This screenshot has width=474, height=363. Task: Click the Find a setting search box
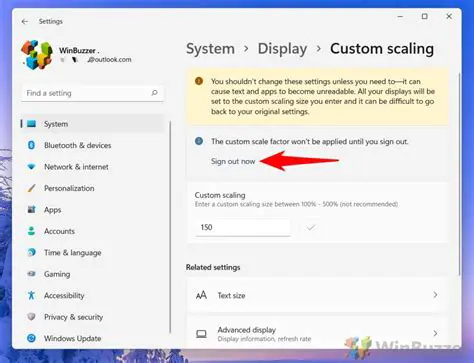[93, 93]
